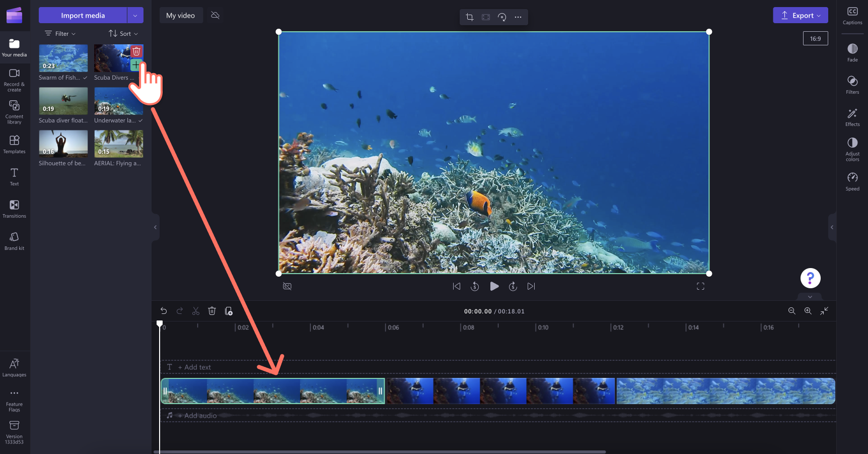Click the Import media button
The height and width of the screenshot is (454, 868).
83,15
